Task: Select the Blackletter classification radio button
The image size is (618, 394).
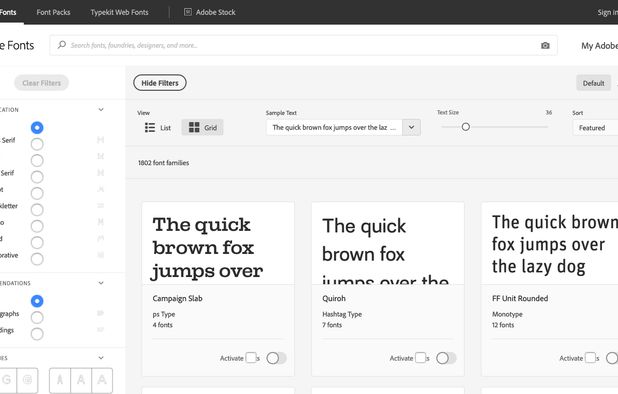Action: [x=37, y=210]
